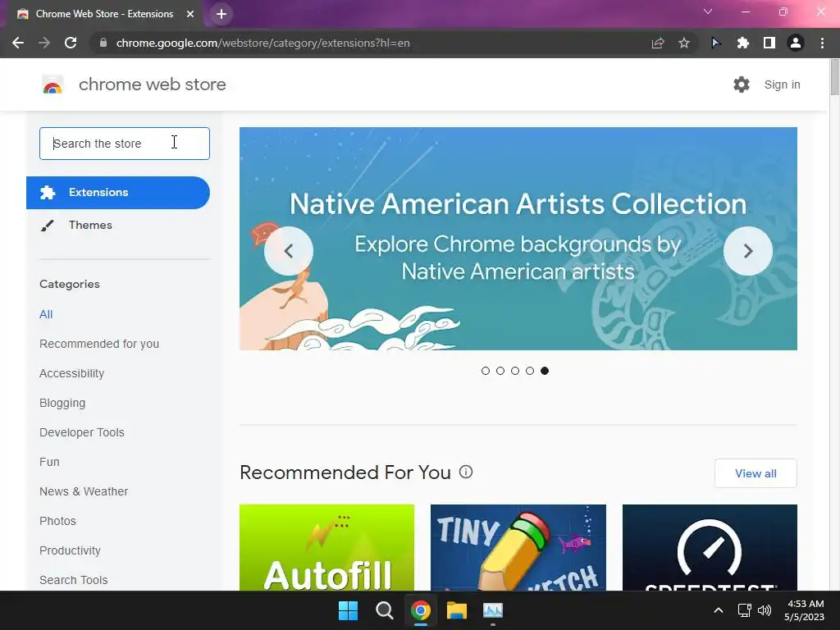
Task: Click the address bar URL
Action: (263, 43)
